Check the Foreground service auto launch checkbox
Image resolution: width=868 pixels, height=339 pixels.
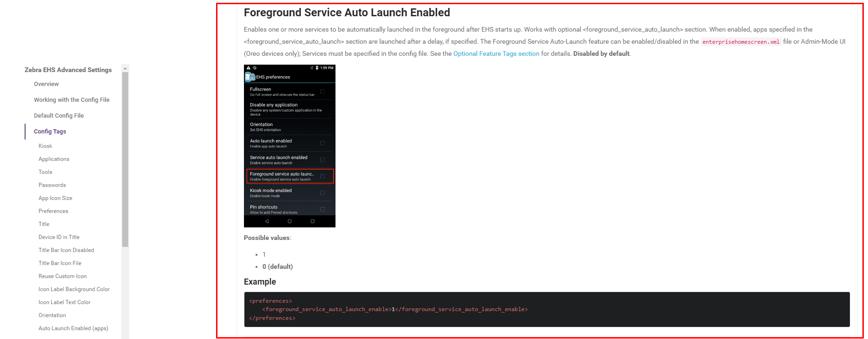[322, 176]
